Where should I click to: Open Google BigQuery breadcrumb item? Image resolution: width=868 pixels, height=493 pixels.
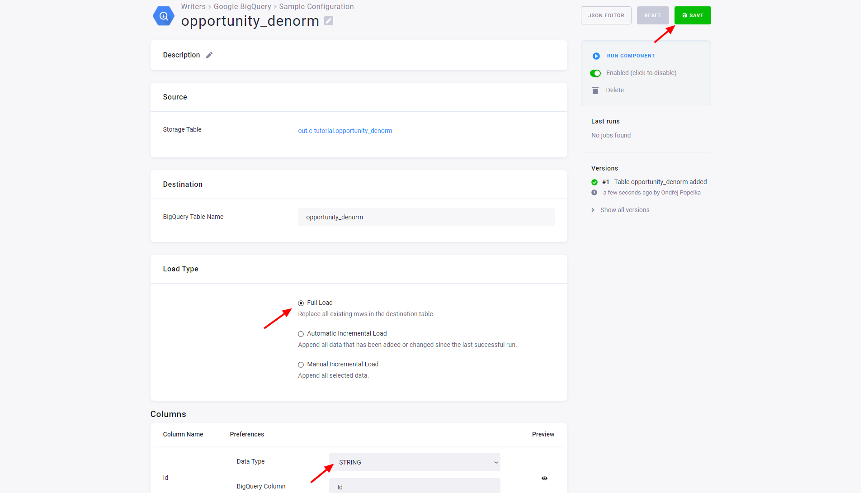(242, 6)
